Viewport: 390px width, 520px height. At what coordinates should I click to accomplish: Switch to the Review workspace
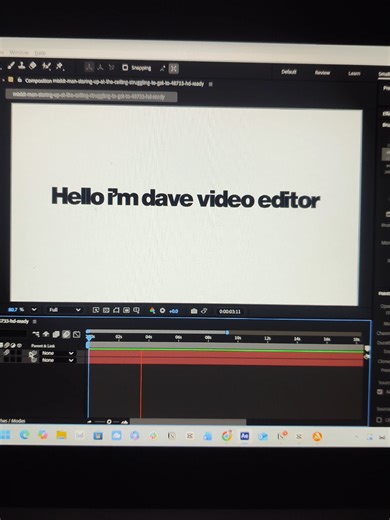322,73
